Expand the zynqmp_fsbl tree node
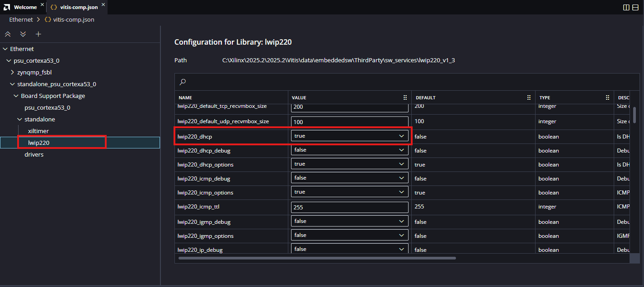Viewport: 644px width, 287px height. [13, 72]
